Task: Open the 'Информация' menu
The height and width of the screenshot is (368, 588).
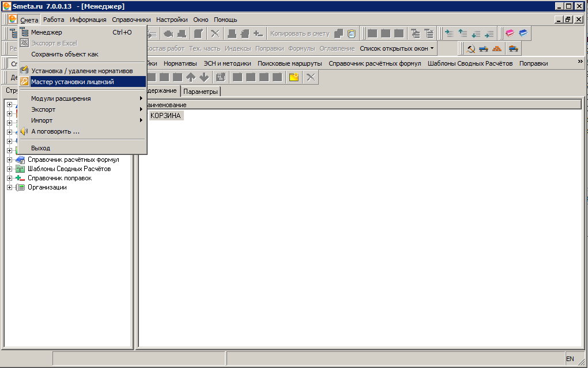Action: coord(88,20)
